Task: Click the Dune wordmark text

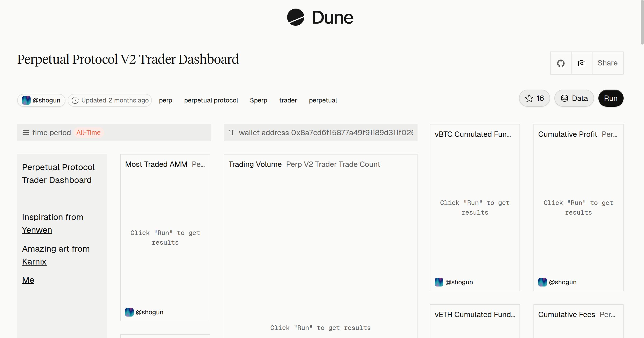Action: [x=332, y=17]
